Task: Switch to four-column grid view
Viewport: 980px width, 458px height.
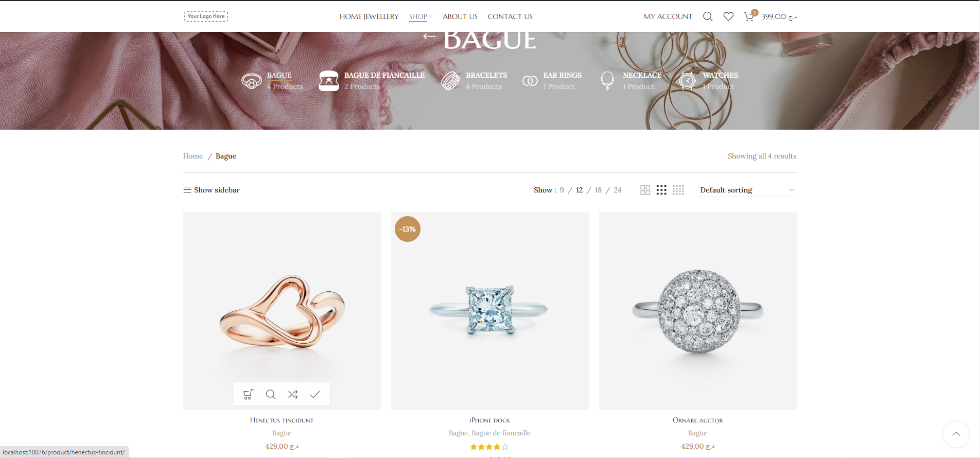Action: point(678,190)
